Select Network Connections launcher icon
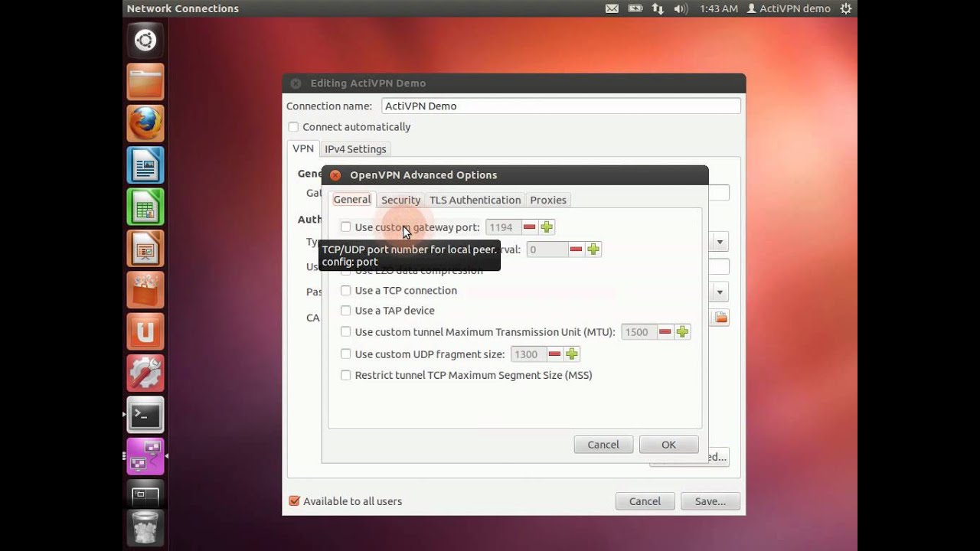This screenshot has height=551, width=980. 145,456
